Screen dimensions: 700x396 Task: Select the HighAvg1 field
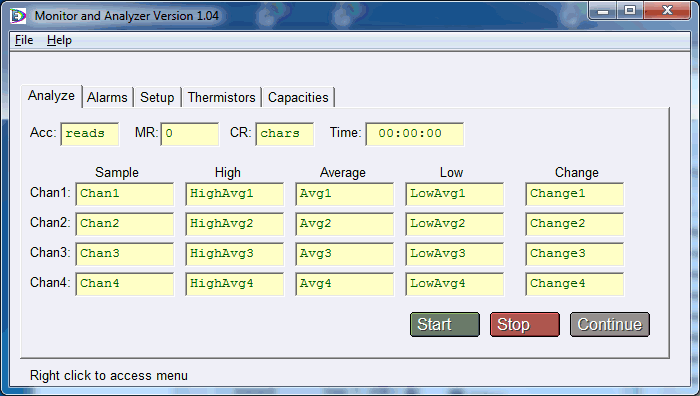tap(234, 194)
